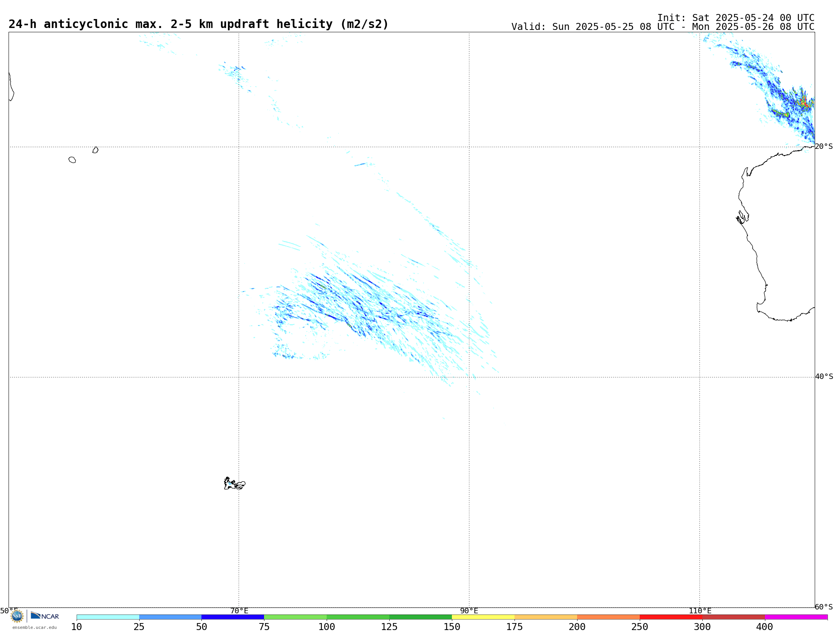Image resolution: width=840 pixels, height=632 pixels.
Task: Click the colorbar tick label 10
Action: pos(77,627)
